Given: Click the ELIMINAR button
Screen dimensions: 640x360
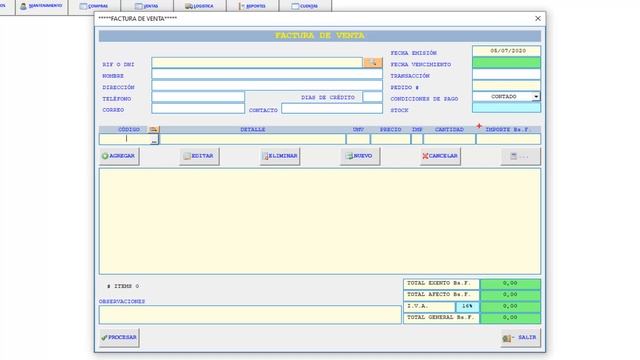Looking at the screenshot, I should click(x=280, y=156).
